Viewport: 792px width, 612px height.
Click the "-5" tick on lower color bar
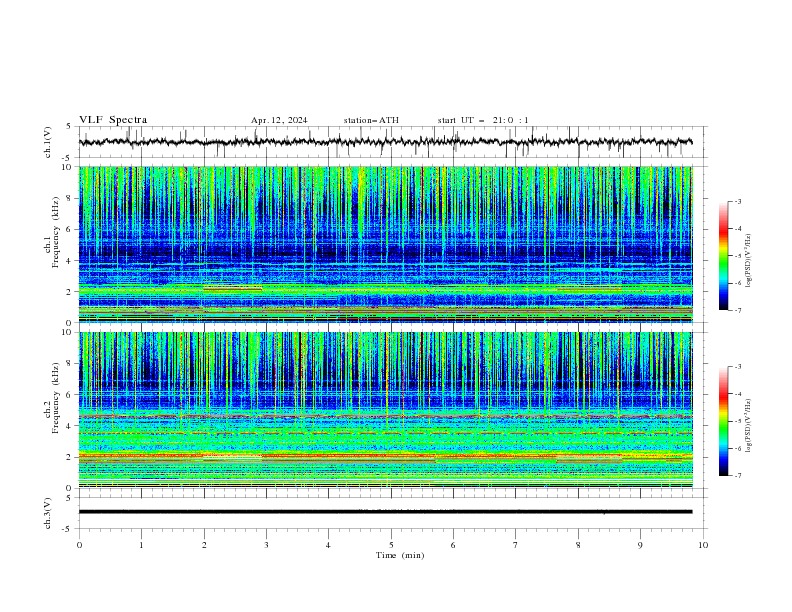coord(737,421)
